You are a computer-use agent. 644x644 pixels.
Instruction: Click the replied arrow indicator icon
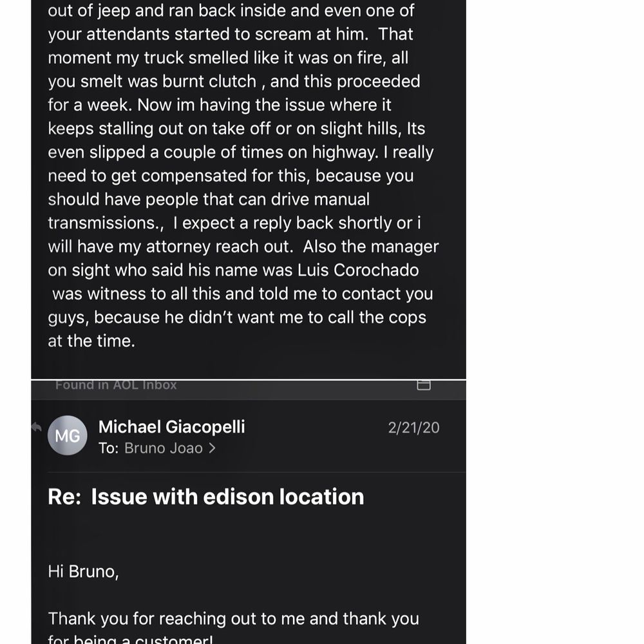[37, 427]
